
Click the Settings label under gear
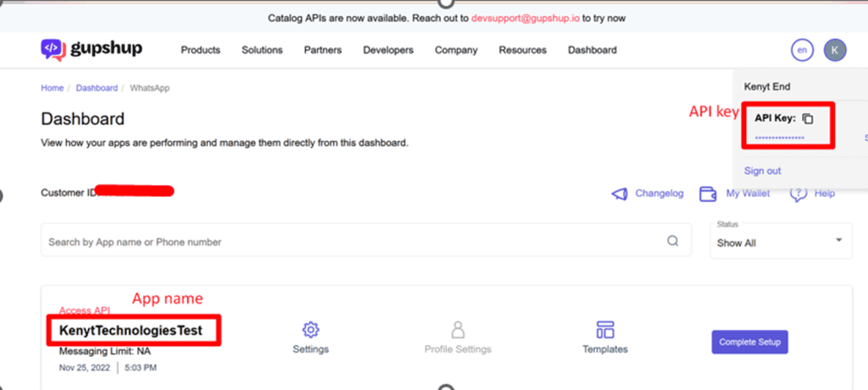click(310, 349)
